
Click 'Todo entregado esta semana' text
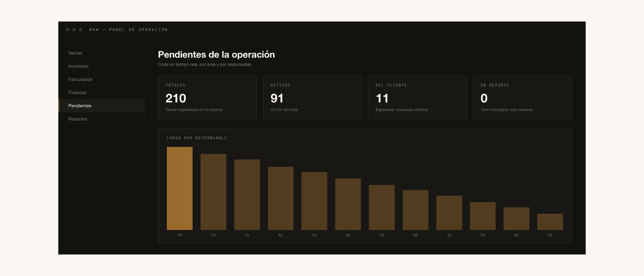pos(507,110)
